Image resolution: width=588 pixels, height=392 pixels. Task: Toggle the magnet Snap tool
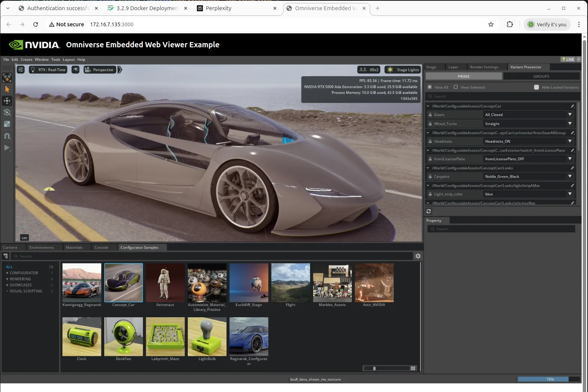(x=7, y=136)
